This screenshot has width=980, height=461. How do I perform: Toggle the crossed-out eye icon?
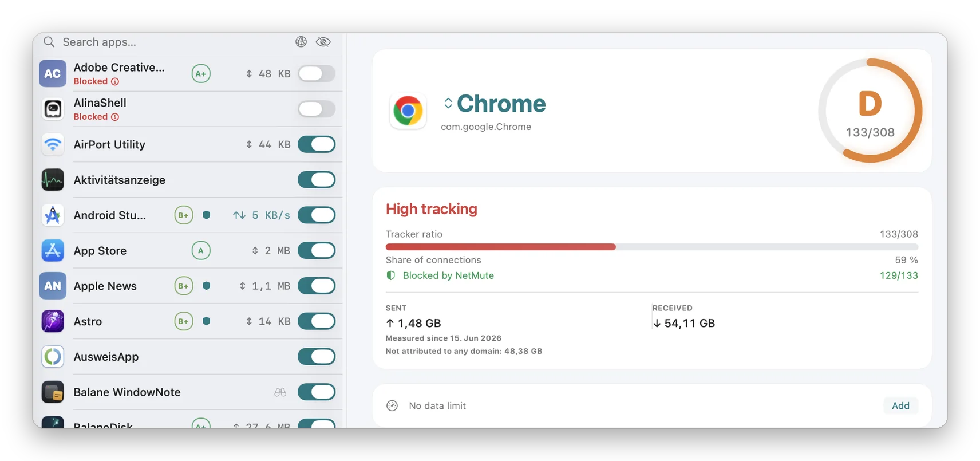[323, 42]
